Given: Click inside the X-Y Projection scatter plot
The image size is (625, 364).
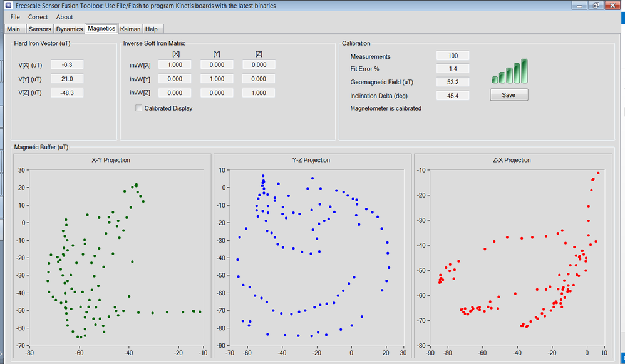Looking at the screenshot, I should click(116, 258).
